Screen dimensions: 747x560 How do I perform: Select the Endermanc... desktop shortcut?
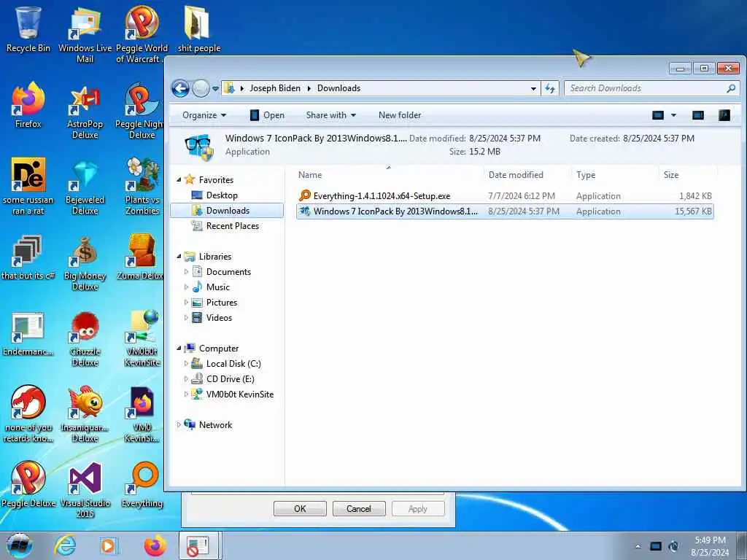click(x=28, y=334)
